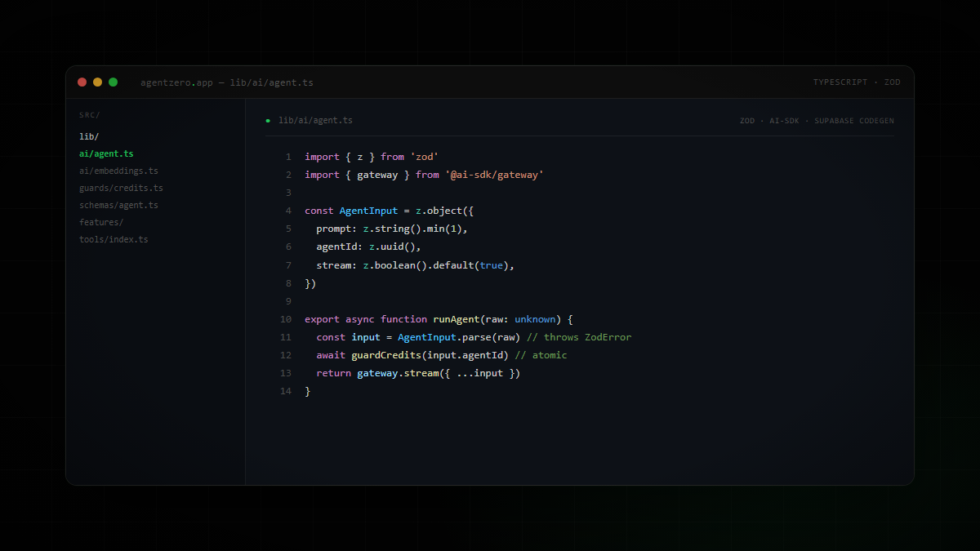Click the agentId: z.uuid() line
Viewport: 980px width, 551px height.
[368, 247]
